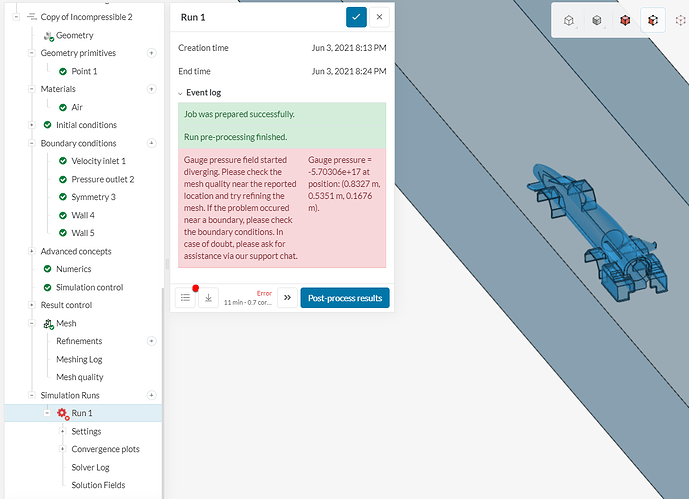Activate the highlighted red cube face-selection icon

point(653,20)
